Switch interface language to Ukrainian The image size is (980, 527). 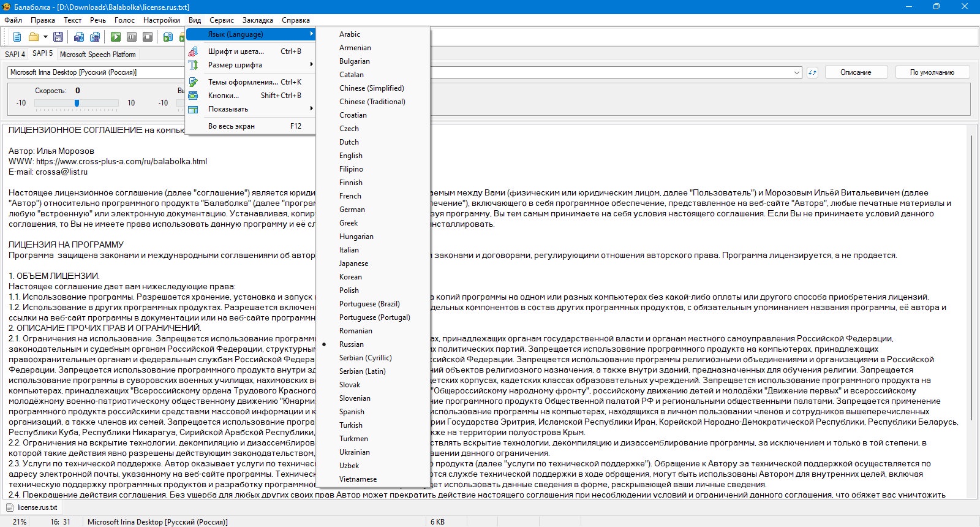click(x=355, y=452)
